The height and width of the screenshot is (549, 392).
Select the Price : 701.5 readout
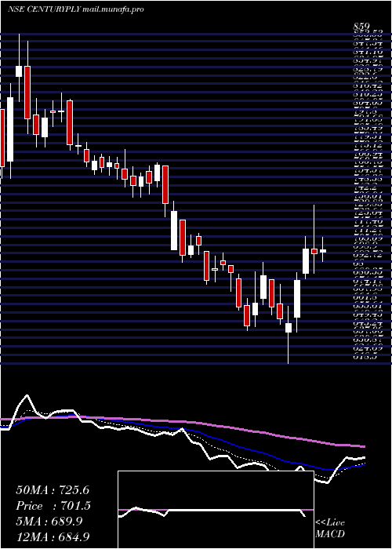53,506
